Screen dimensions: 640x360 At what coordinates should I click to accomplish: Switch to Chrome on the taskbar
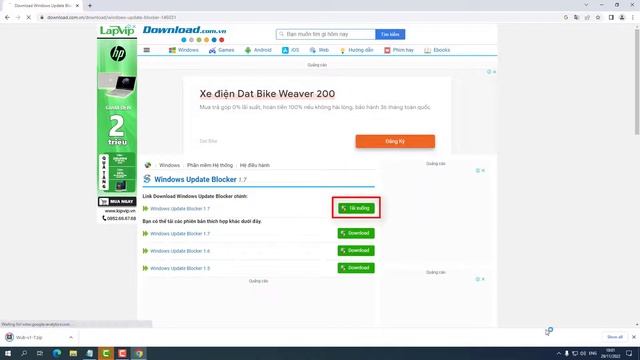(x=139, y=353)
